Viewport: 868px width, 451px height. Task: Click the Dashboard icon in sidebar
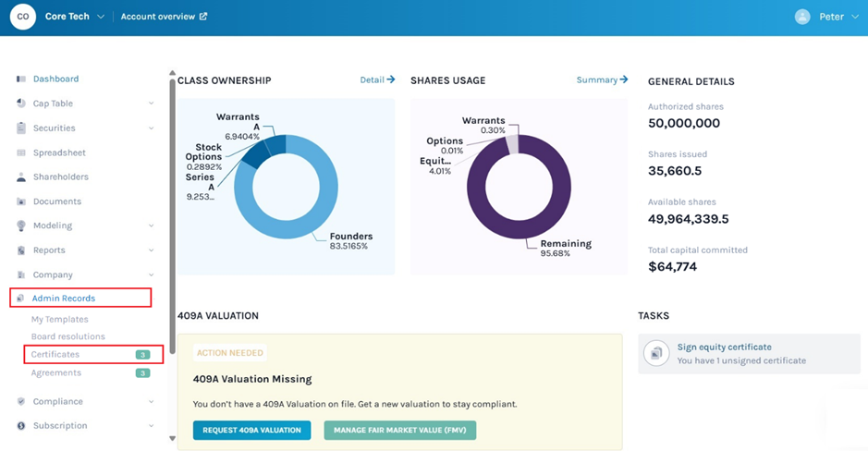(21, 79)
